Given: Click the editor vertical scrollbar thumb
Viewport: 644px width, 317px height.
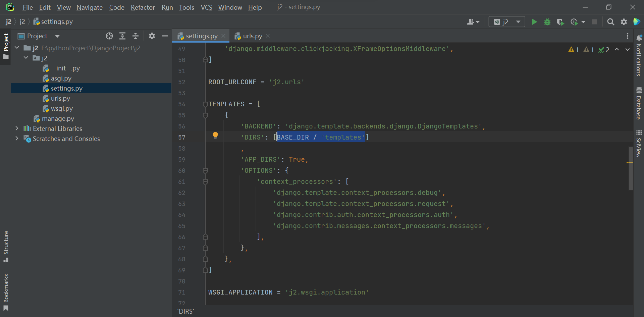Looking at the screenshot, I should pos(631,168).
